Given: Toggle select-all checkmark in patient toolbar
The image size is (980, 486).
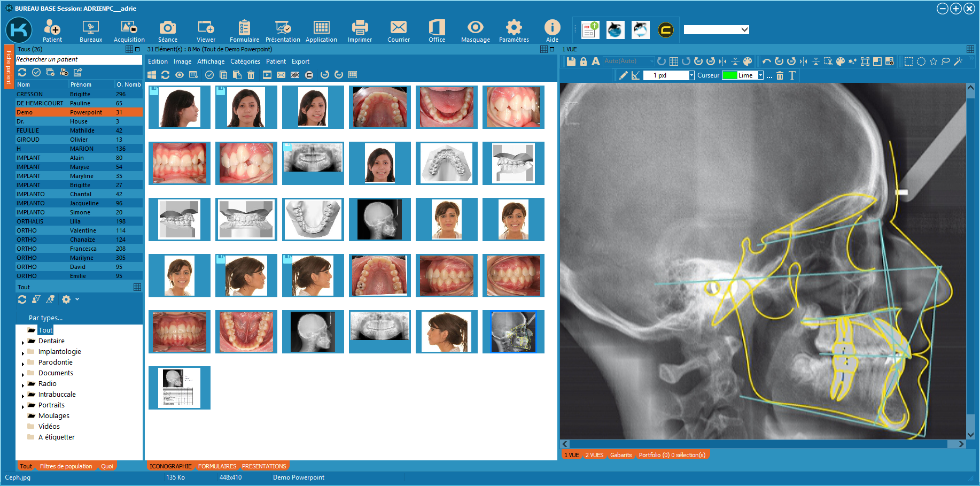Looking at the screenshot, I should point(36,72).
